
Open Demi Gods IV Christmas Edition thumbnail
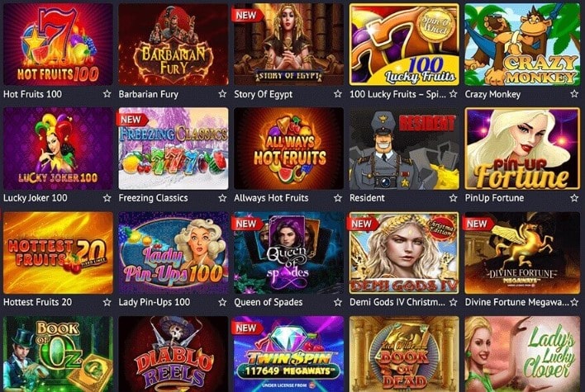coord(404,253)
